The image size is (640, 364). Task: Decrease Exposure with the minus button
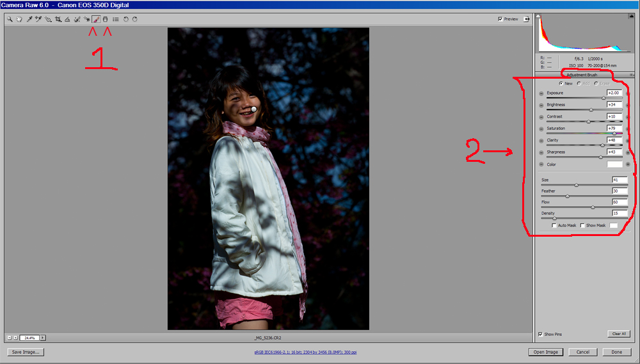(541, 93)
